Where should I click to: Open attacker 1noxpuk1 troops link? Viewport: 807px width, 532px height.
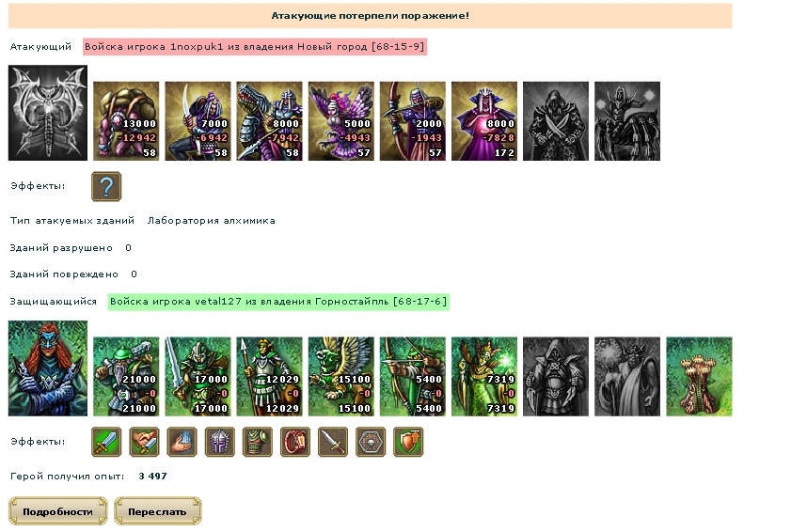point(254,47)
